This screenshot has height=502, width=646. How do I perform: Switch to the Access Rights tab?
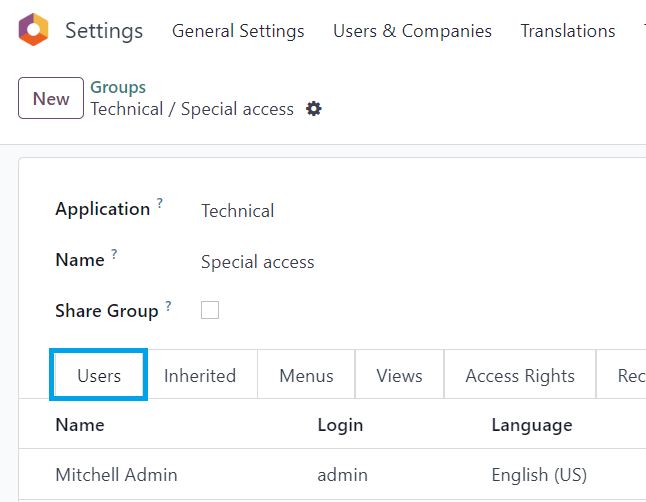(x=520, y=375)
